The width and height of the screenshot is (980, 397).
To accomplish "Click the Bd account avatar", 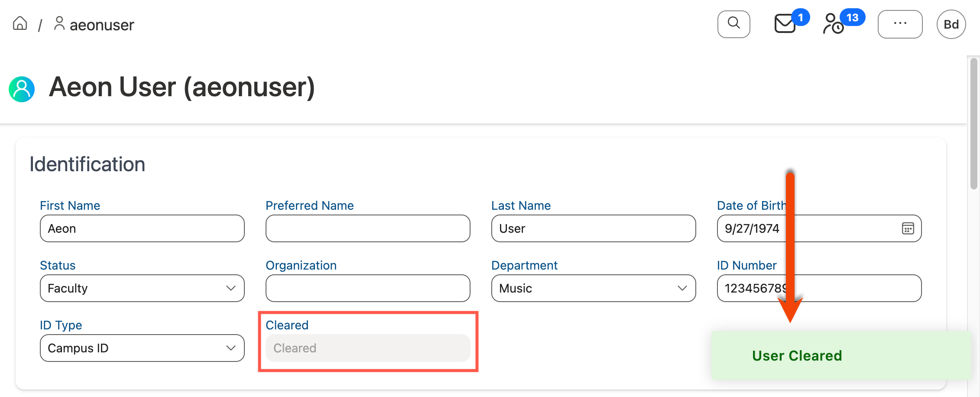I will click(951, 24).
